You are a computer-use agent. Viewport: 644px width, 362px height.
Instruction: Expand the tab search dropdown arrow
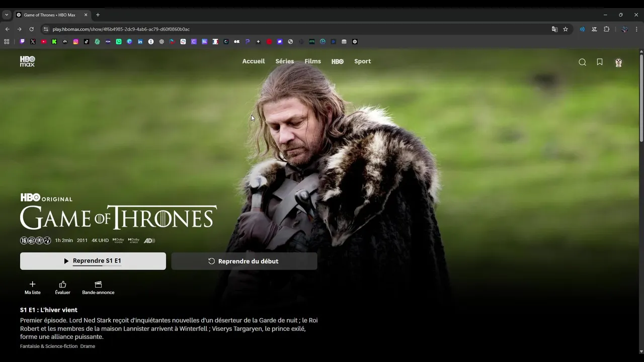7,15
